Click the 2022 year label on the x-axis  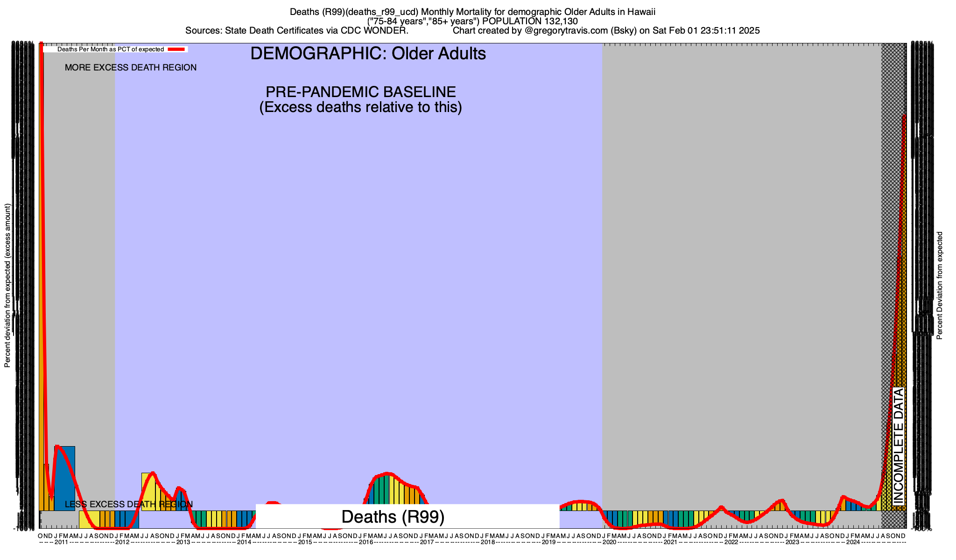pos(731,543)
